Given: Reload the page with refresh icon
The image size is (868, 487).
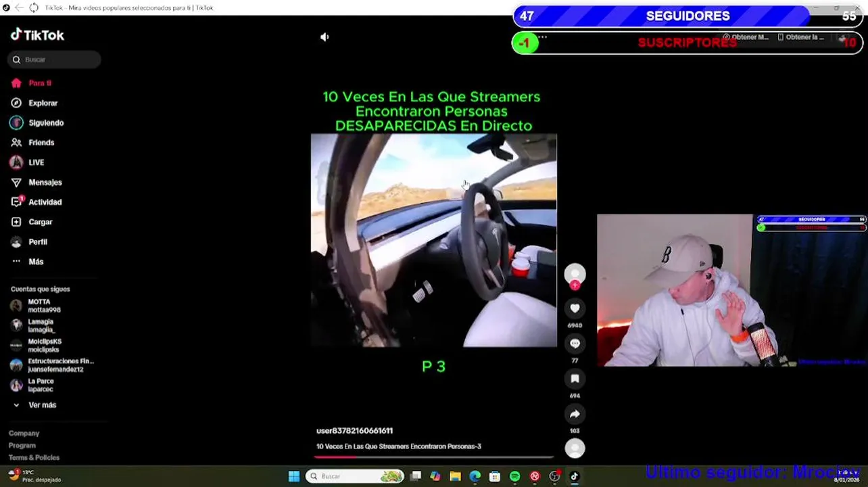Looking at the screenshot, I should (x=34, y=7).
